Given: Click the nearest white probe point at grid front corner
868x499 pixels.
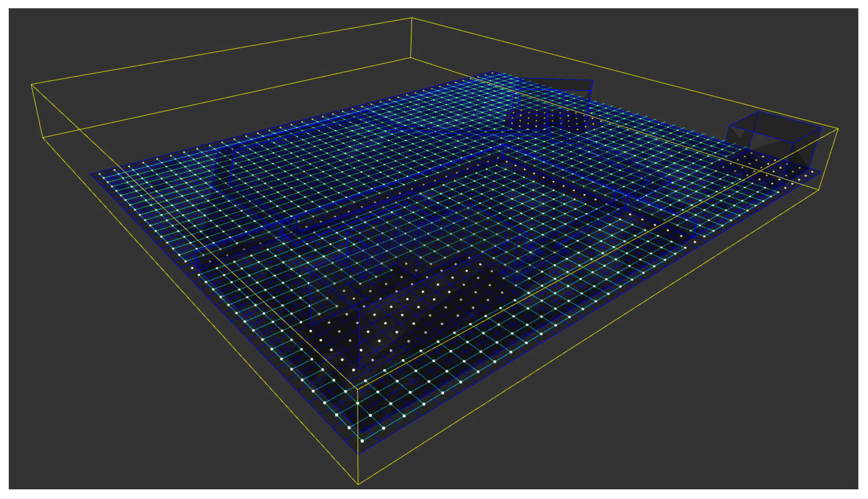Looking at the screenshot, I should click(x=362, y=441).
